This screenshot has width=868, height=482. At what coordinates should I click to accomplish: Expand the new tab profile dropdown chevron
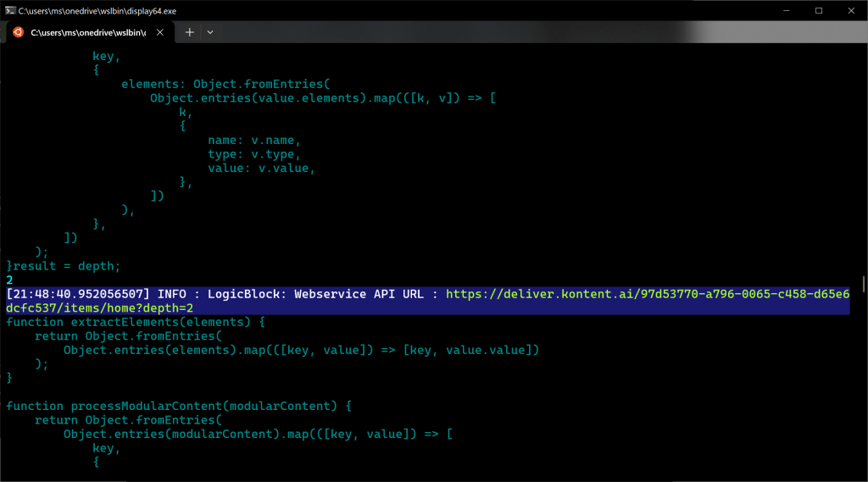point(210,32)
